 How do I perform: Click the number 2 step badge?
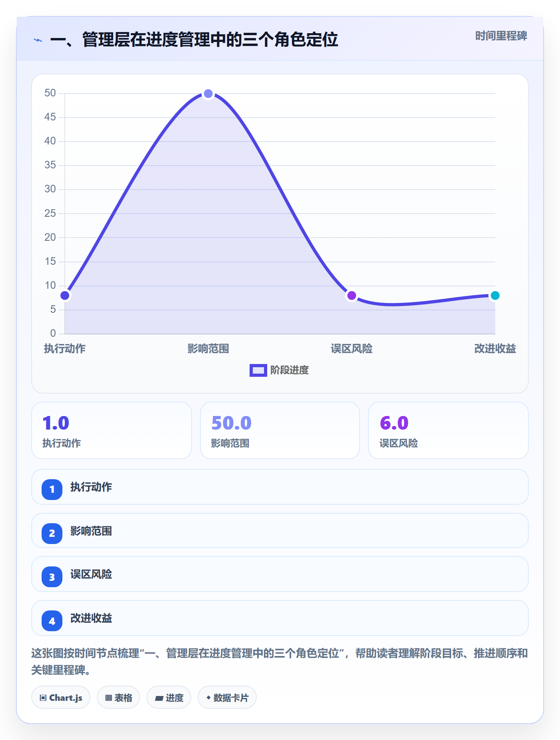click(x=52, y=533)
